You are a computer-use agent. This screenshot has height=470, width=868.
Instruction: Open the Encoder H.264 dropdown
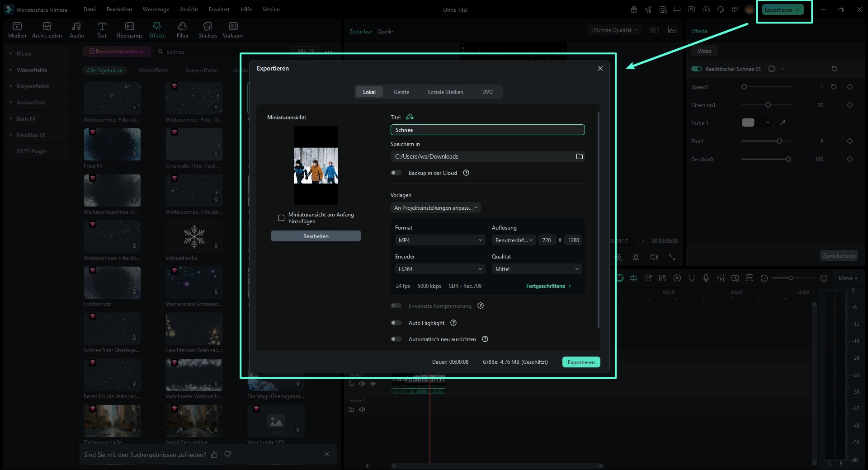(440, 269)
